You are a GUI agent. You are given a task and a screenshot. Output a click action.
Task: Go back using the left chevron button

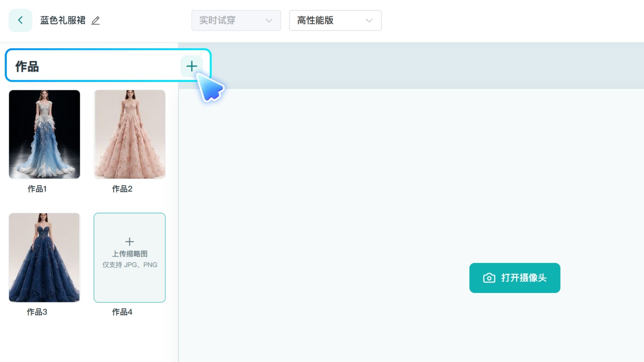[x=20, y=20]
